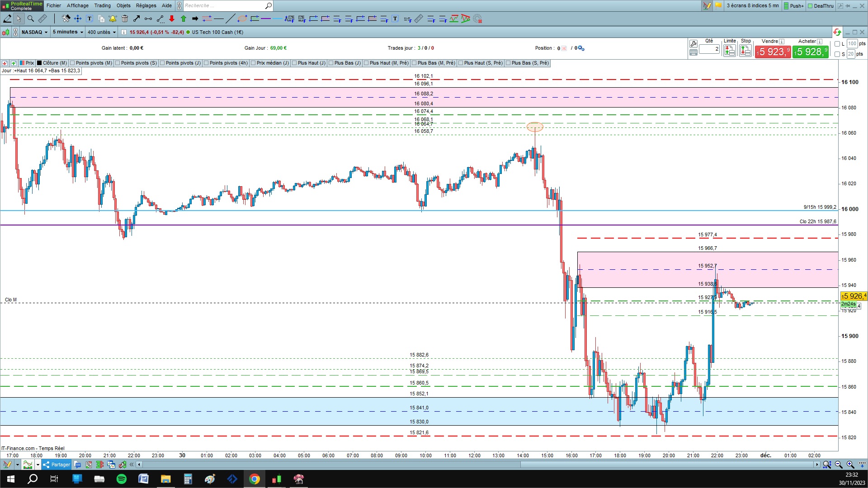Click the red Vendre price button
Image resolution: width=868 pixels, height=488 pixels.
tap(773, 52)
